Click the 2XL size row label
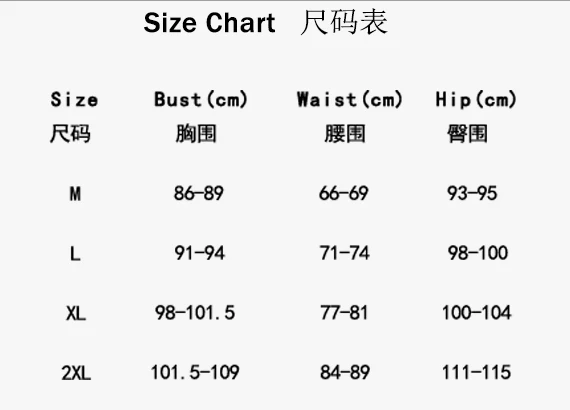The height and width of the screenshot is (410, 570). click(x=76, y=373)
